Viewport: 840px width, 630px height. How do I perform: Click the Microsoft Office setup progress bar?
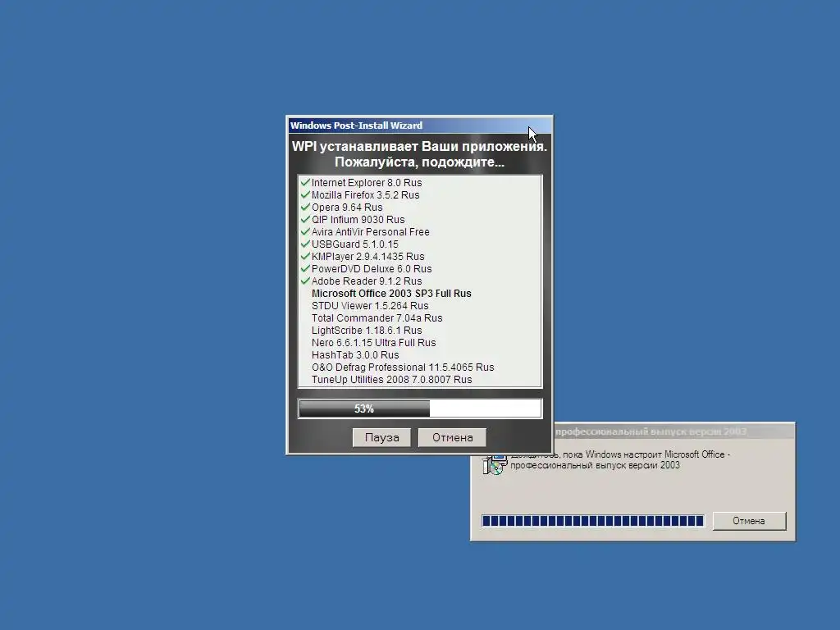(593, 521)
